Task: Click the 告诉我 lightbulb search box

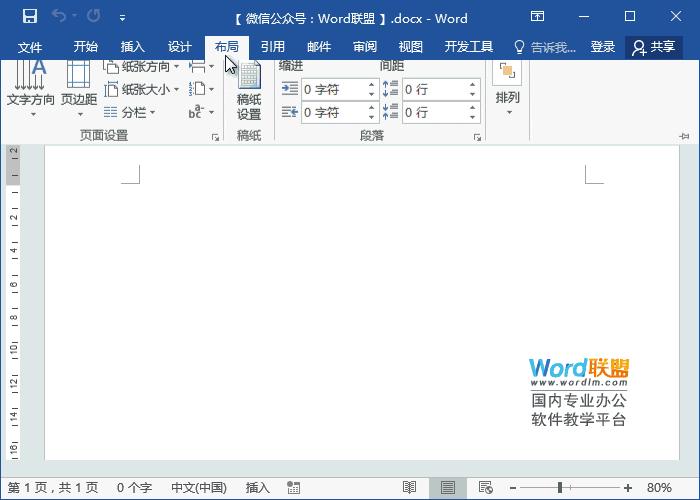Action: click(x=545, y=47)
